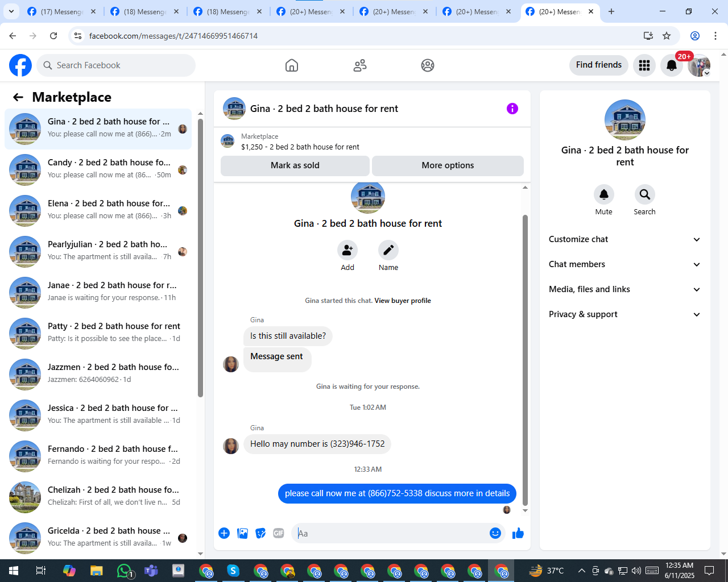
Task: Click message with (323)946-1752 number
Action: [317, 444]
